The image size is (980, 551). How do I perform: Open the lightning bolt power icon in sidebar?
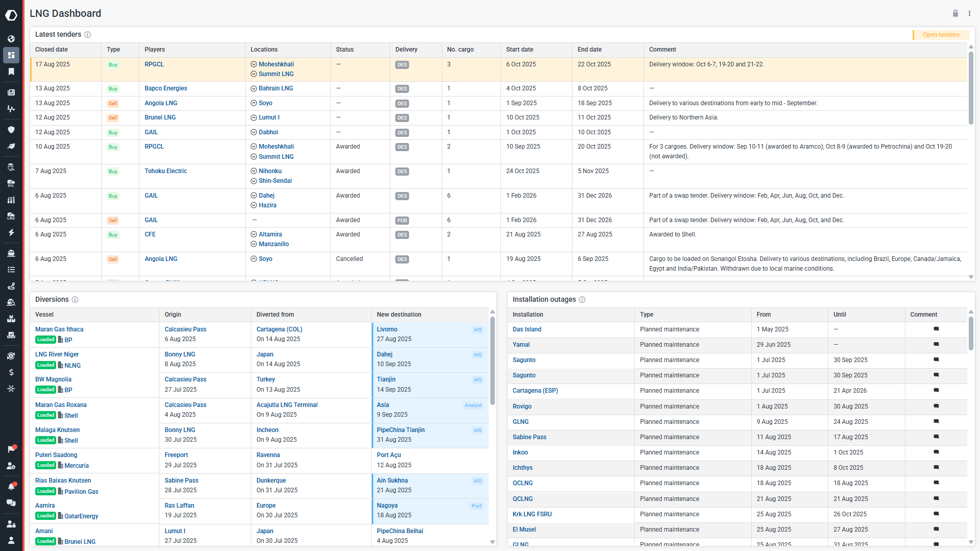pyautogui.click(x=11, y=232)
